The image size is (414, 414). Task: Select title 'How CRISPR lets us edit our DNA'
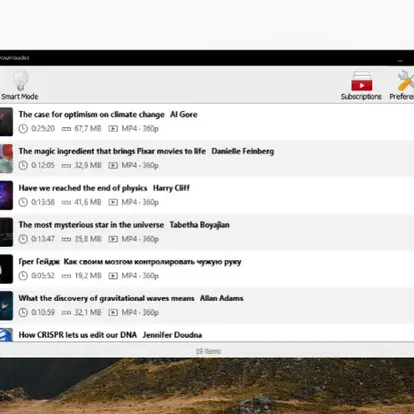coord(78,335)
